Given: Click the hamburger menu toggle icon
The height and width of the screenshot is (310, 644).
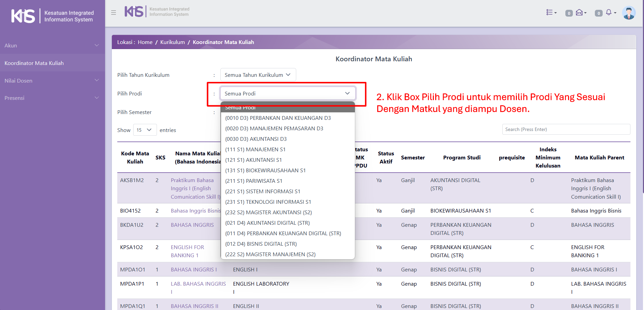Looking at the screenshot, I should click(x=114, y=13).
